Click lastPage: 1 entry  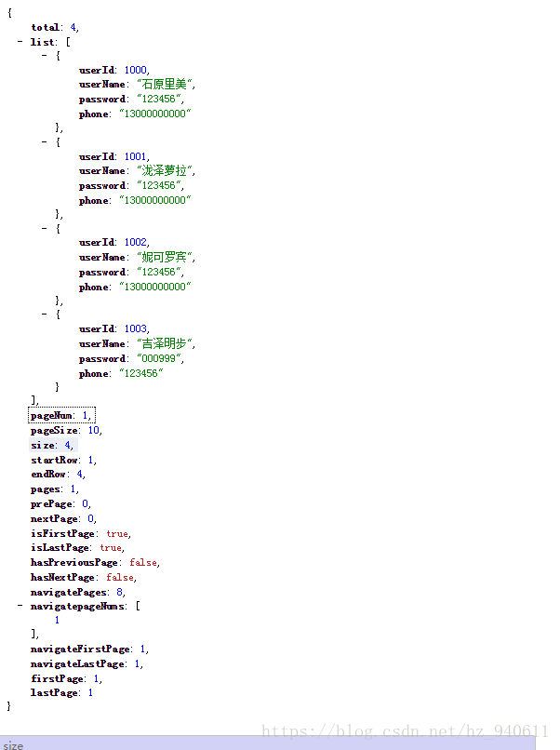pyautogui.click(x=61, y=692)
